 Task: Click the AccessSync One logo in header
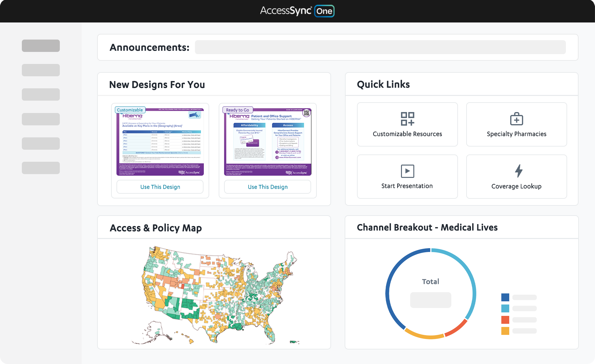click(x=297, y=11)
